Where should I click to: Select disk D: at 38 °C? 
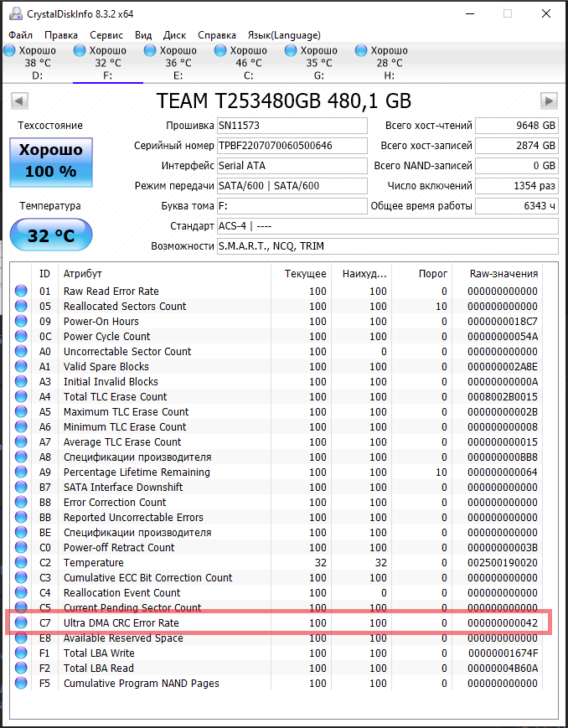pos(37,63)
